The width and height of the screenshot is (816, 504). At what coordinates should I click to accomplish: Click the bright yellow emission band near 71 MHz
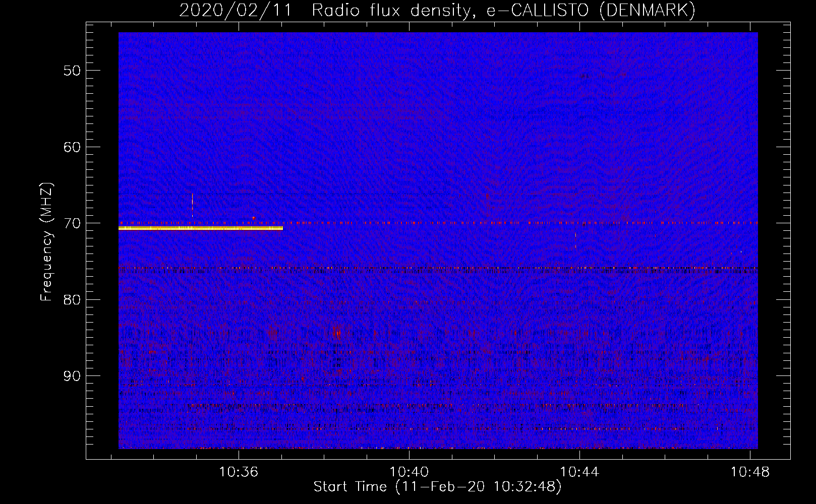click(201, 228)
